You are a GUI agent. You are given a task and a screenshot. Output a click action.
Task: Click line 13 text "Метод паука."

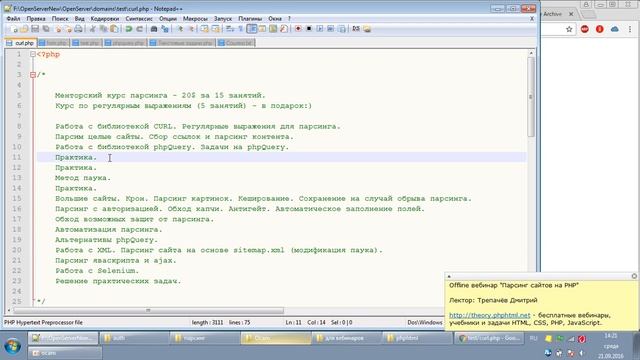[83, 178]
